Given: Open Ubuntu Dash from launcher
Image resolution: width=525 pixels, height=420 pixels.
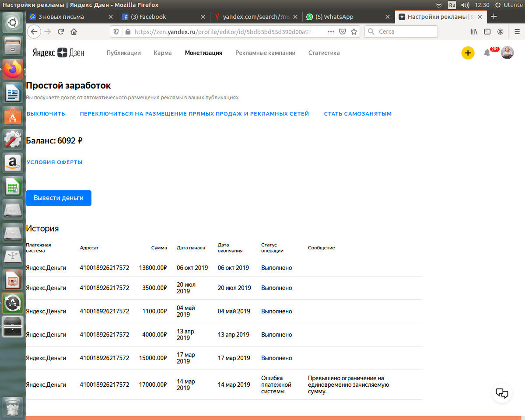Looking at the screenshot, I should coord(13,23).
